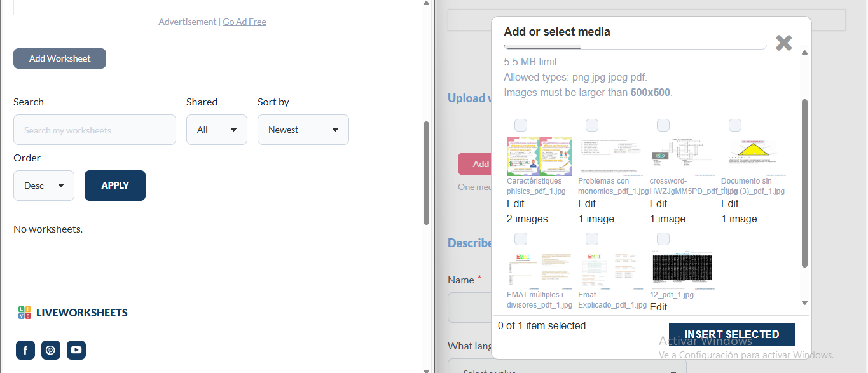Enable checkbox above 12_pdf_1.jpg thumbnail
The image size is (868, 373).
[x=663, y=239]
